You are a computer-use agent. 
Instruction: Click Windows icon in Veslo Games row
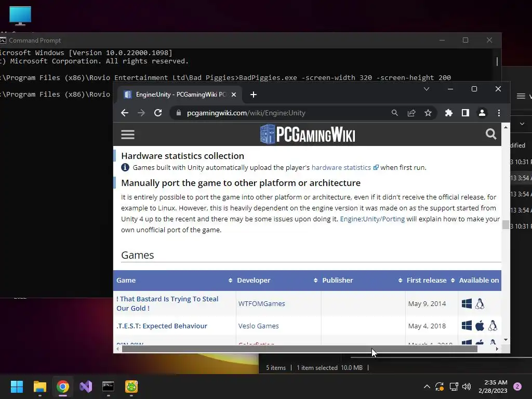click(467, 326)
